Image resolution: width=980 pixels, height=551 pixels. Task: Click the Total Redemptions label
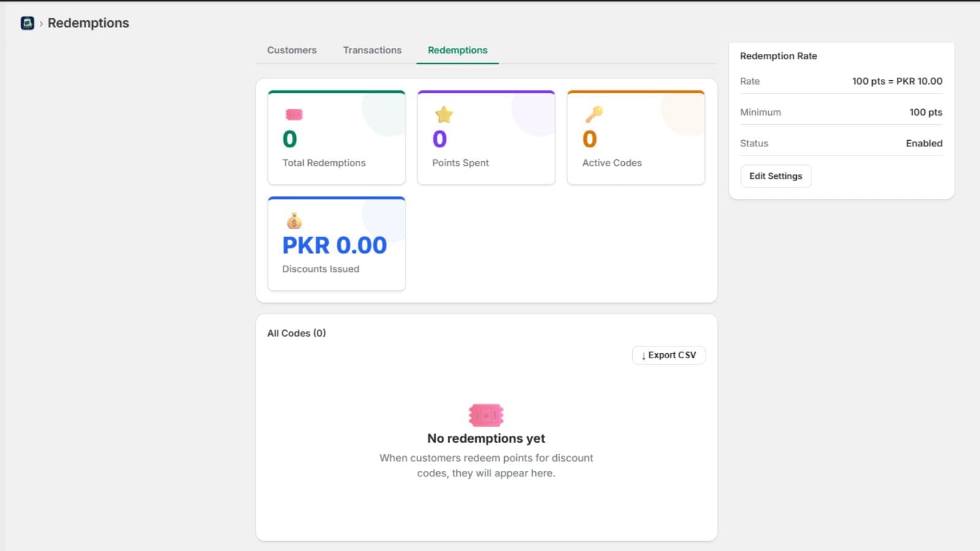324,163
